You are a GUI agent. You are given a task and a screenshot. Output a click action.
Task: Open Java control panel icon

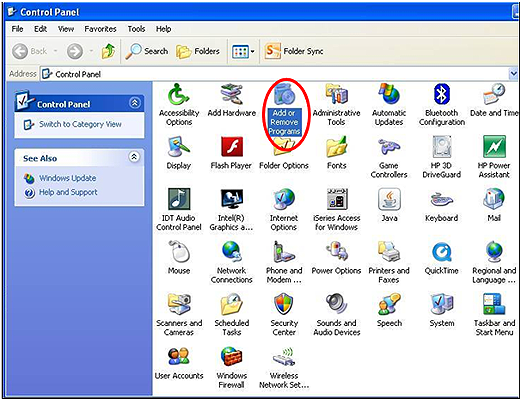(389, 205)
